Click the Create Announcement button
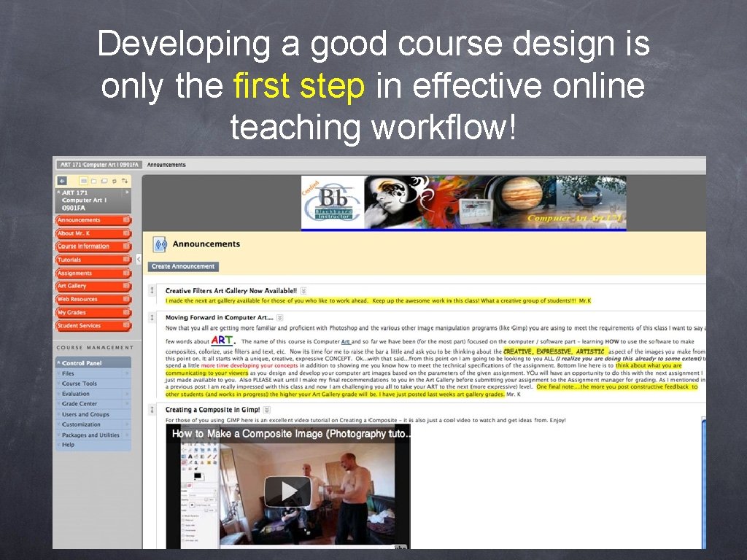 click(182, 266)
